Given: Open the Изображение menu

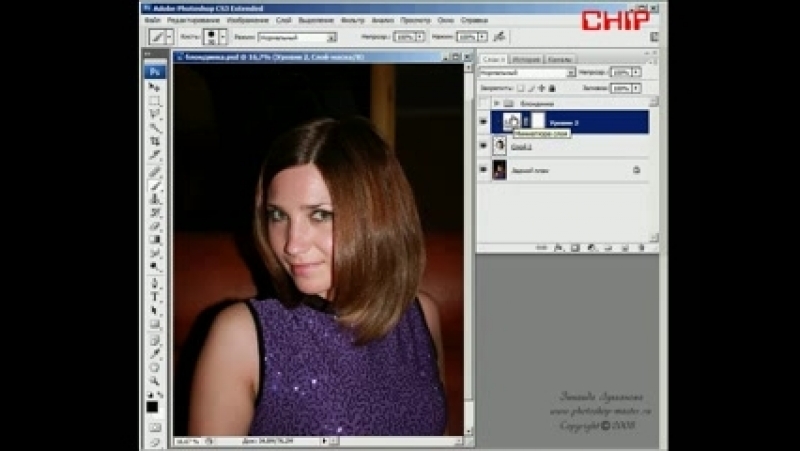Looking at the screenshot, I should pyautogui.click(x=247, y=20).
